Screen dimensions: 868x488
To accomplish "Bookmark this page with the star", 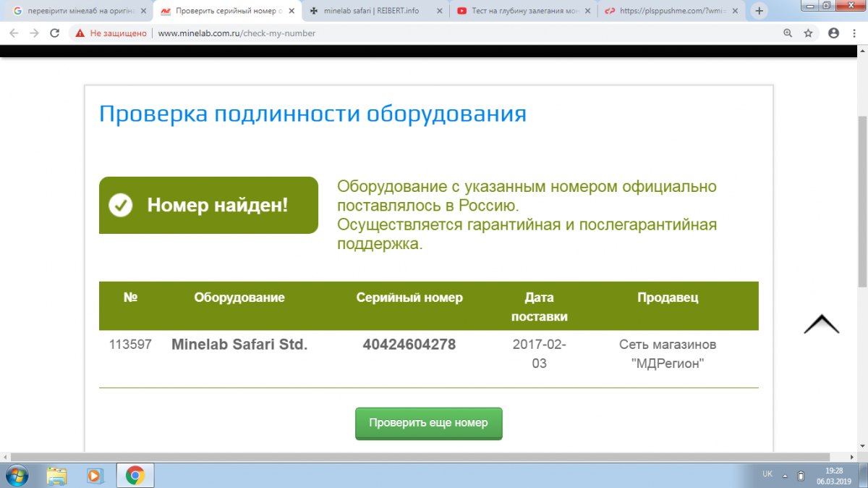I will pyautogui.click(x=808, y=33).
